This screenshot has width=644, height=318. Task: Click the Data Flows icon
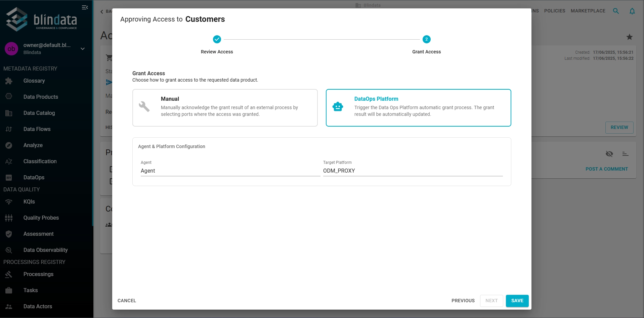pyautogui.click(x=9, y=129)
